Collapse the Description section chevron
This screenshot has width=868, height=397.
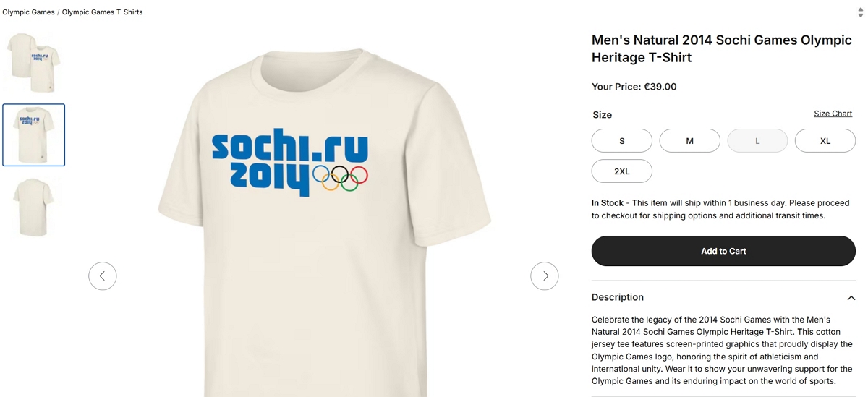(851, 298)
